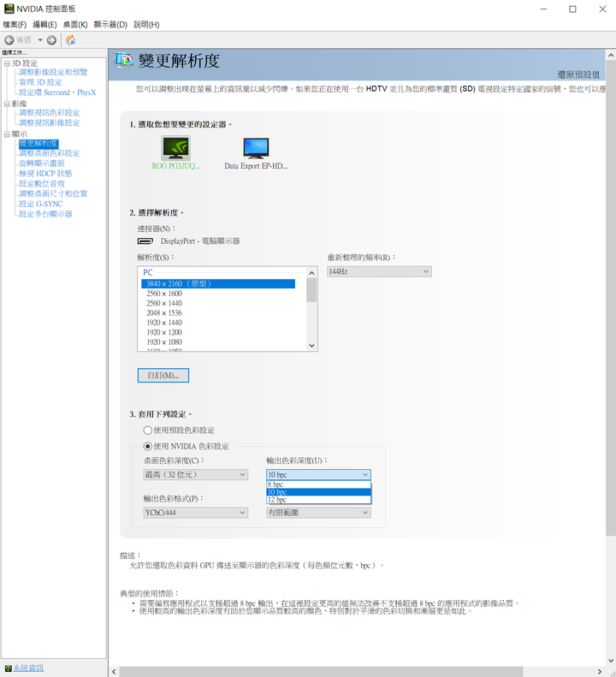Collapse the 影像 tree node
This screenshot has height=677, width=616.
[x=7, y=104]
